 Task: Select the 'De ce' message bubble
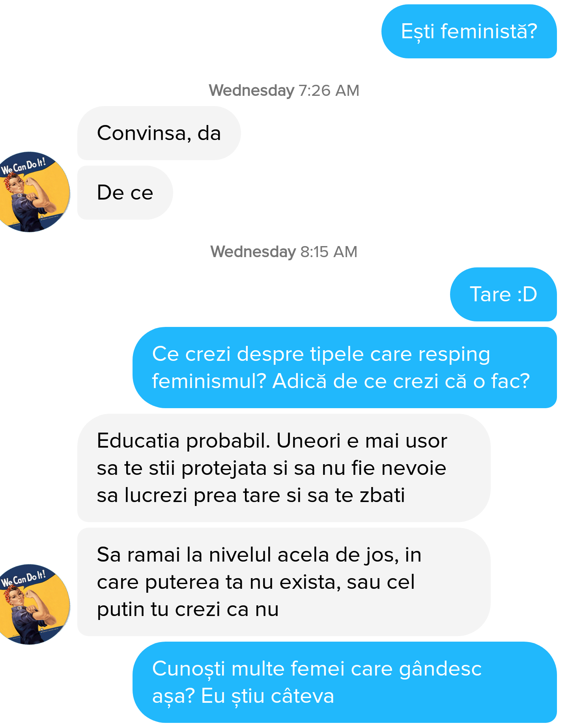point(125,192)
